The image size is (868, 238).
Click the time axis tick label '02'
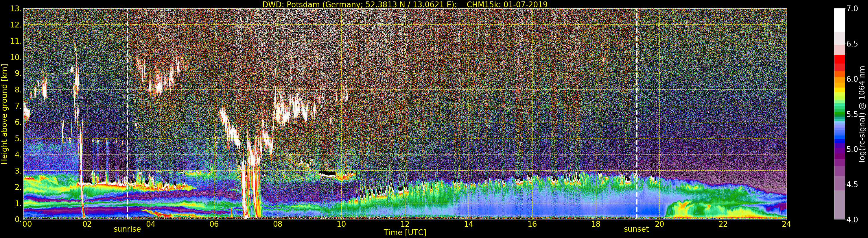[87, 224]
